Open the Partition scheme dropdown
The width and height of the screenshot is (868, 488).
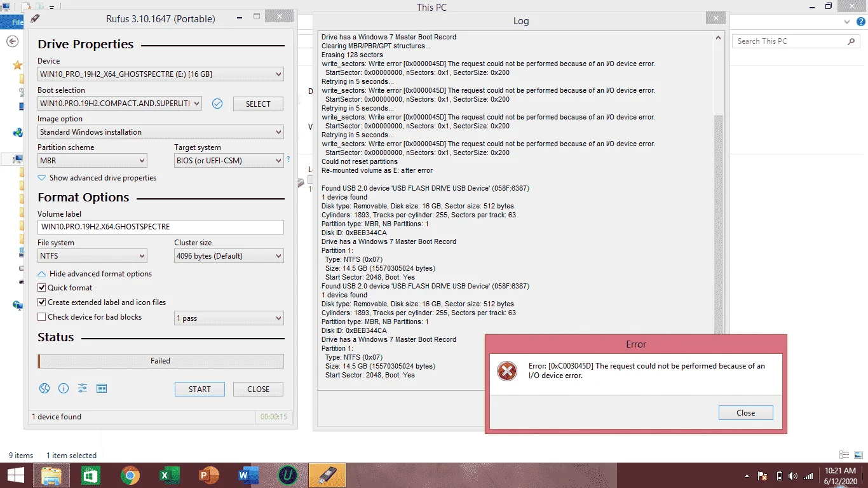(x=92, y=161)
